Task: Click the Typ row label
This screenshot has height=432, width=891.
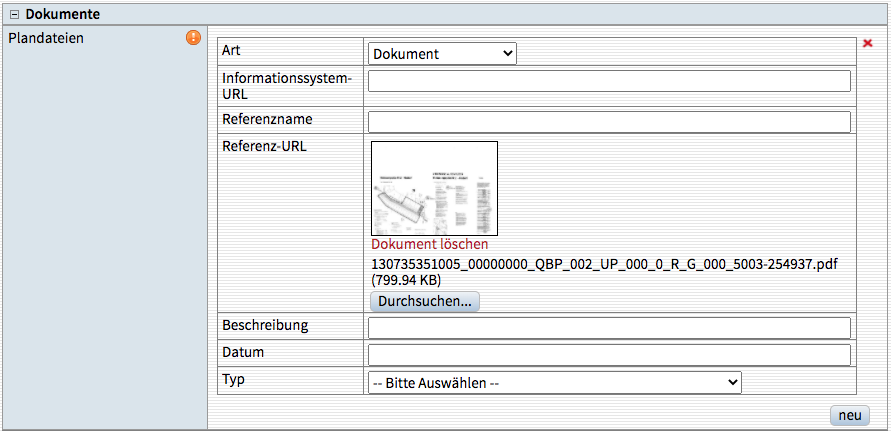Action: 234,380
